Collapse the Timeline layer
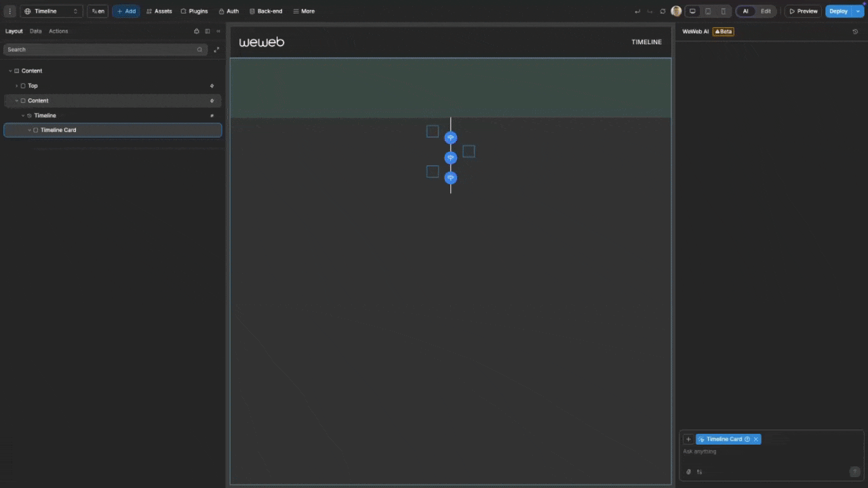The width and height of the screenshot is (868, 488). pos(22,115)
